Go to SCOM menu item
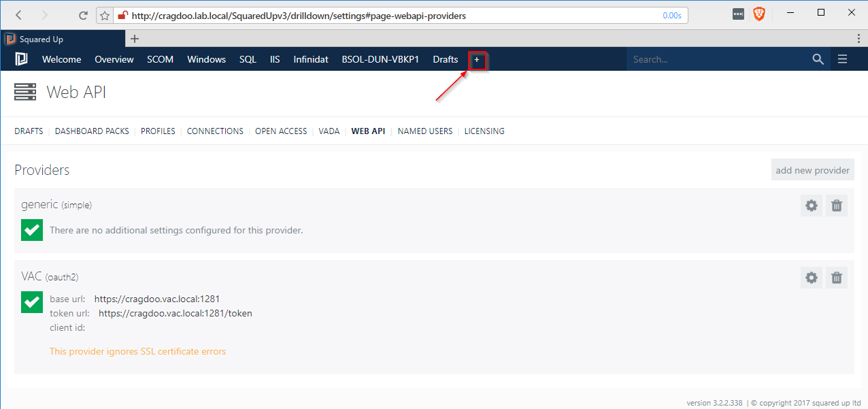This screenshot has width=868, height=409. click(x=161, y=59)
